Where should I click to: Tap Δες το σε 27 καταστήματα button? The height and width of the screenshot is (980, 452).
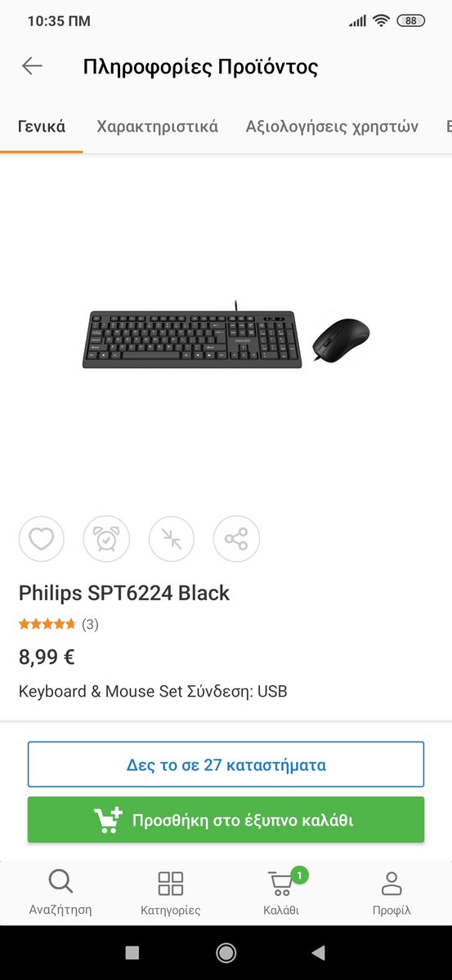coord(226,764)
